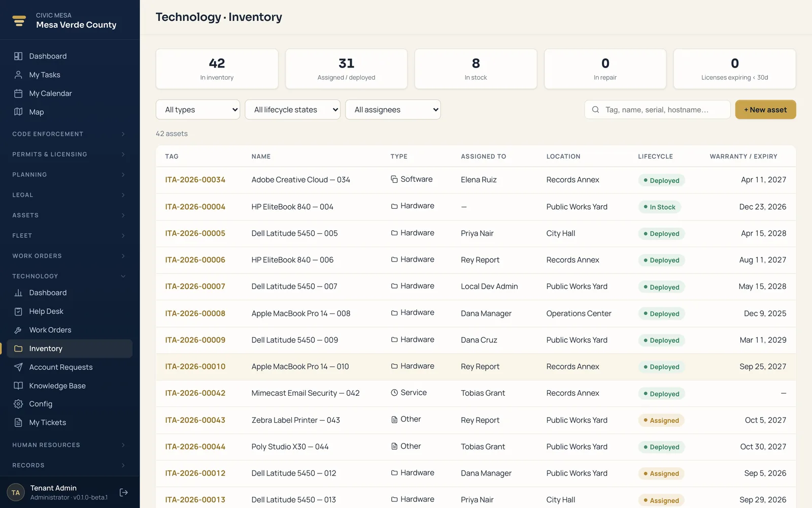
Task: Expand the Permits & Licensing section
Action: (x=70, y=154)
